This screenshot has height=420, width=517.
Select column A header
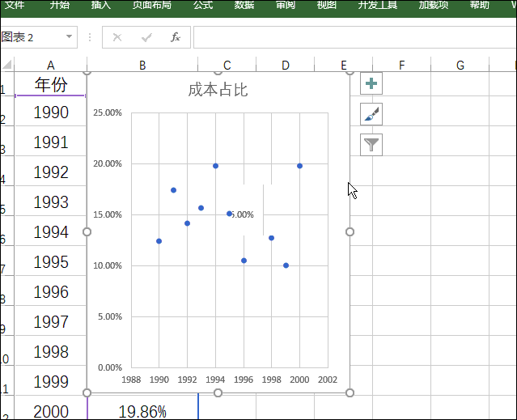(x=50, y=65)
